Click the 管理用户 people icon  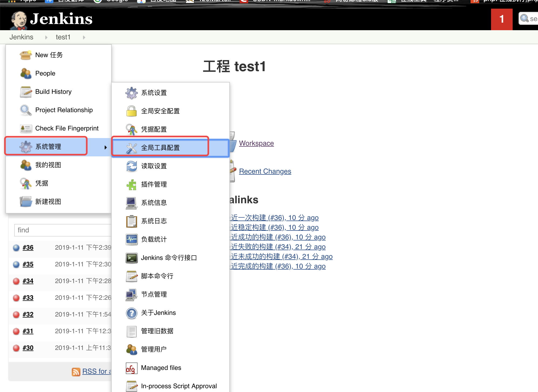click(131, 349)
